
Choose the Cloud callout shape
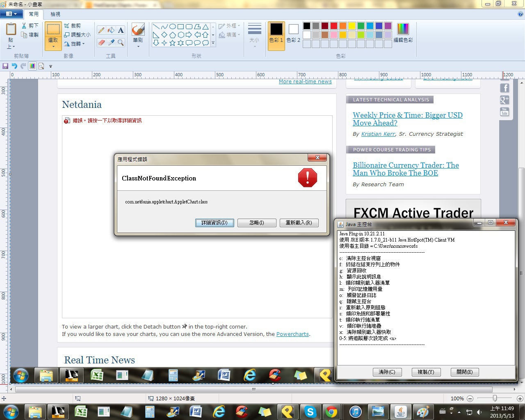coord(205,43)
